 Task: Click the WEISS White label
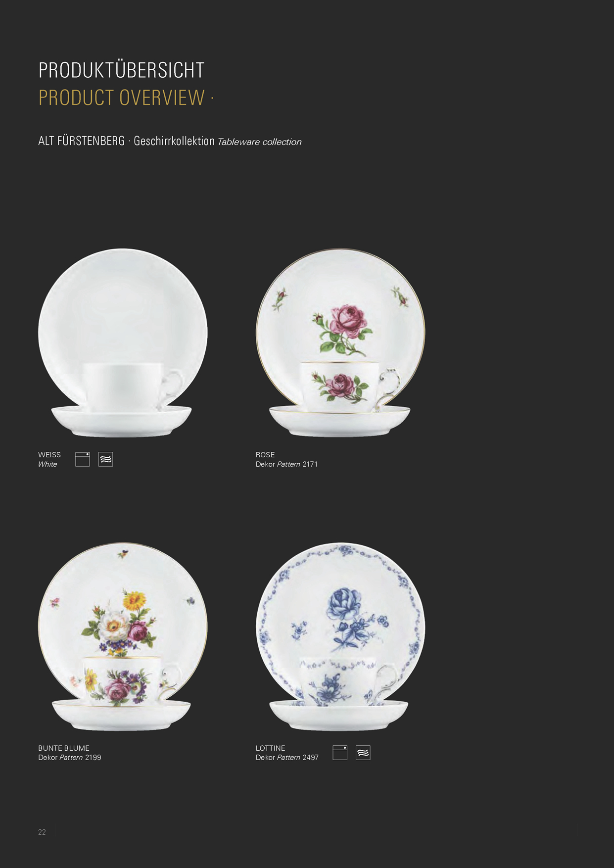49,459
